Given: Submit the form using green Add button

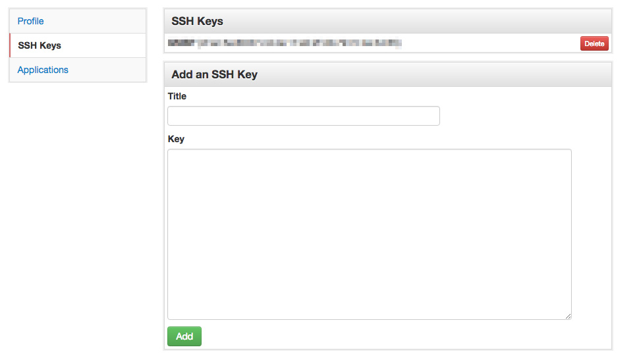Looking at the screenshot, I should 184,336.
